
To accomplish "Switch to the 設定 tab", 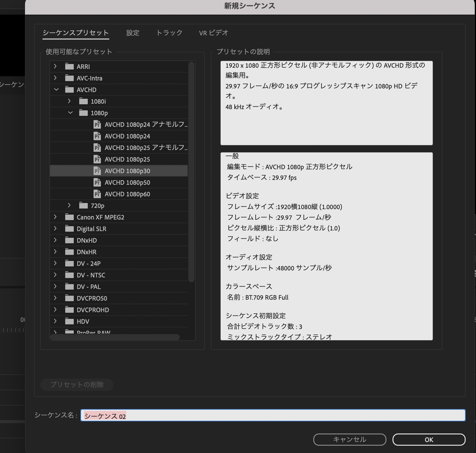I will click(x=133, y=33).
